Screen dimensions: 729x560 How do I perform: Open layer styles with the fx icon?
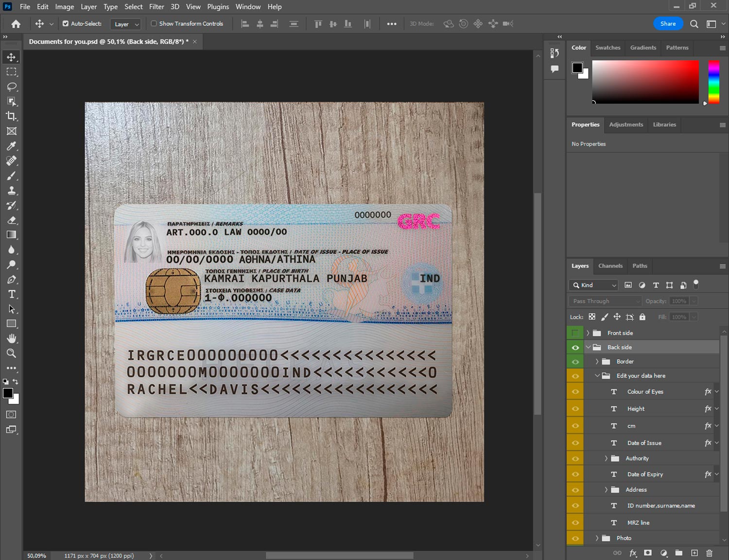tap(633, 553)
